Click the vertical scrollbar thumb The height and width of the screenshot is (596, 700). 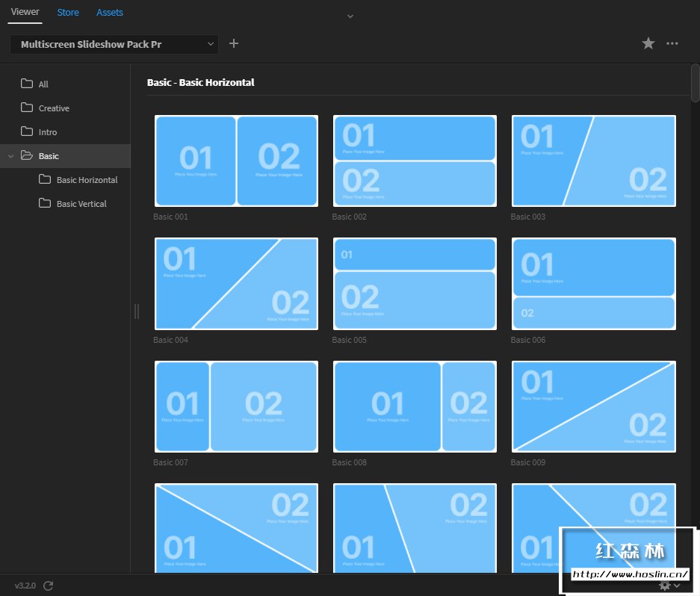[x=695, y=83]
